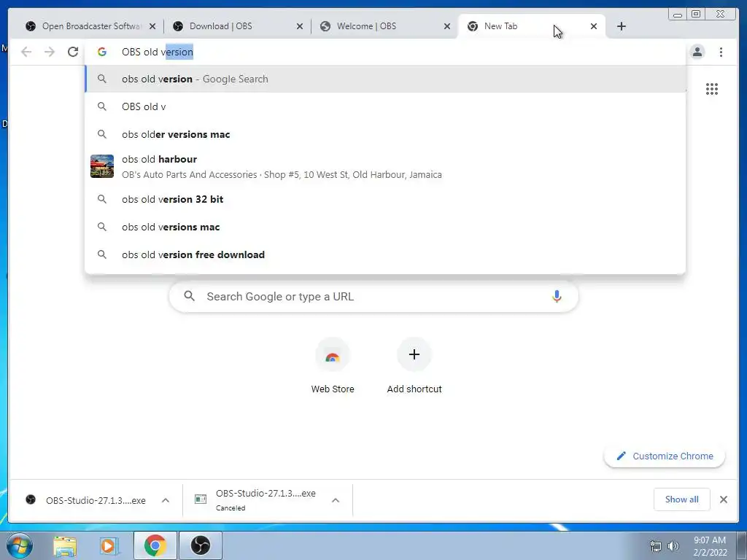Viewport: 747px width, 560px height.
Task: Dismiss the downloads bar
Action: 723,499
